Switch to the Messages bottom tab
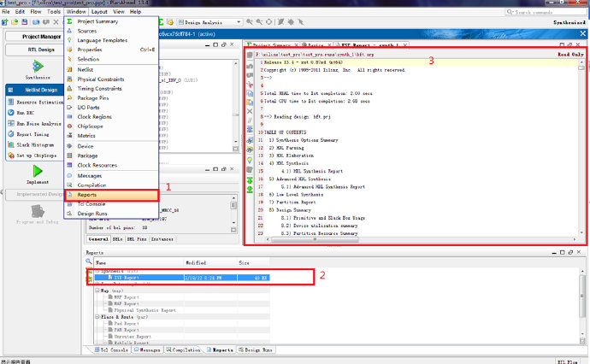Viewport: 590px width, 364px height. (x=147, y=349)
